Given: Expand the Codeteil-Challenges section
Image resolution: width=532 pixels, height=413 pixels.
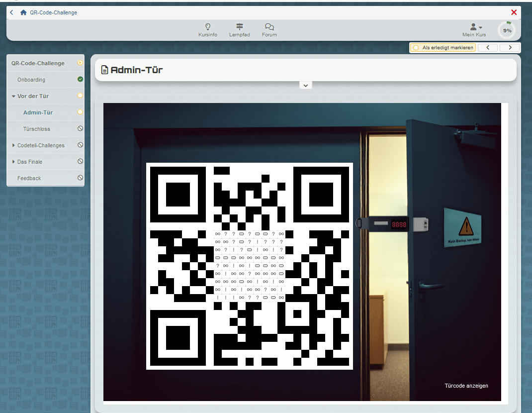Looking at the screenshot, I should click(x=13, y=145).
